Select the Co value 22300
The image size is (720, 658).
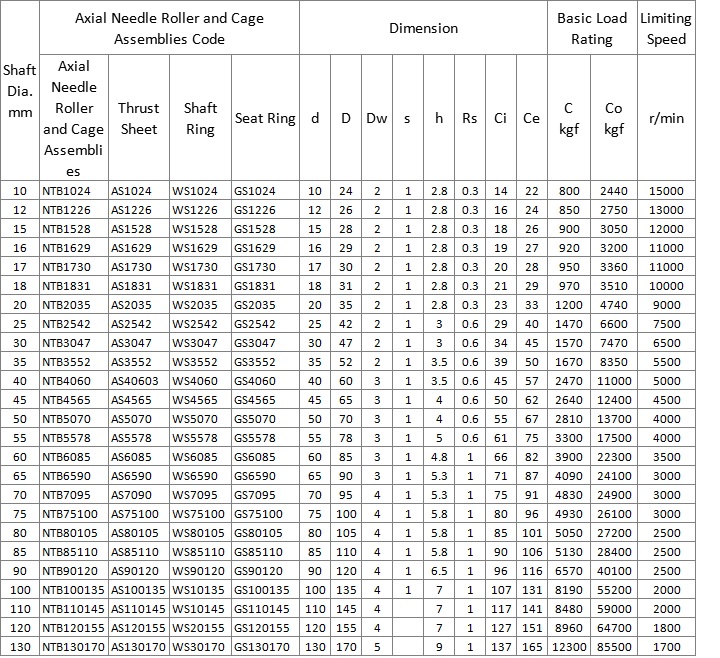tap(614, 457)
